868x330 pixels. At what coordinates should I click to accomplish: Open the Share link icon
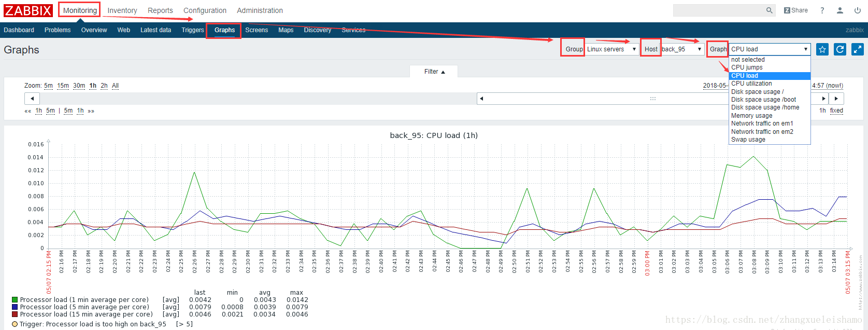796,10
